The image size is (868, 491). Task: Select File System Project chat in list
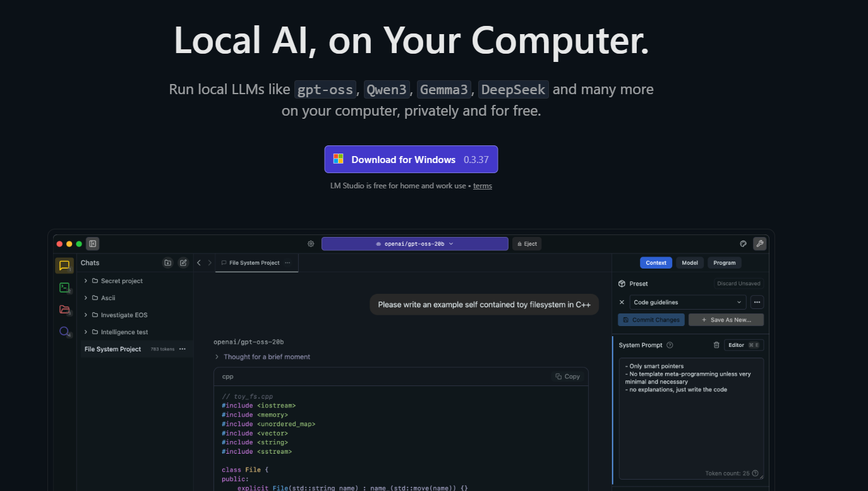pos(135,349)
